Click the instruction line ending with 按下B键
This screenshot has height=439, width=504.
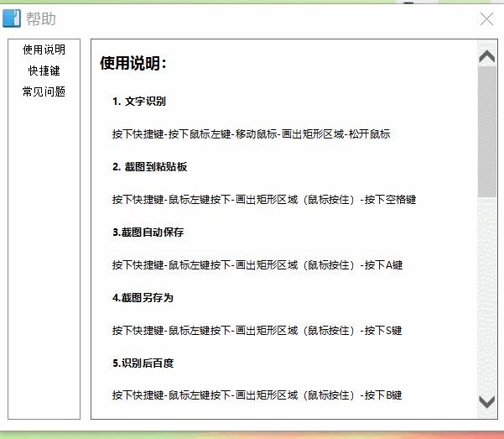pyautogui.click(x=257, y=395)
